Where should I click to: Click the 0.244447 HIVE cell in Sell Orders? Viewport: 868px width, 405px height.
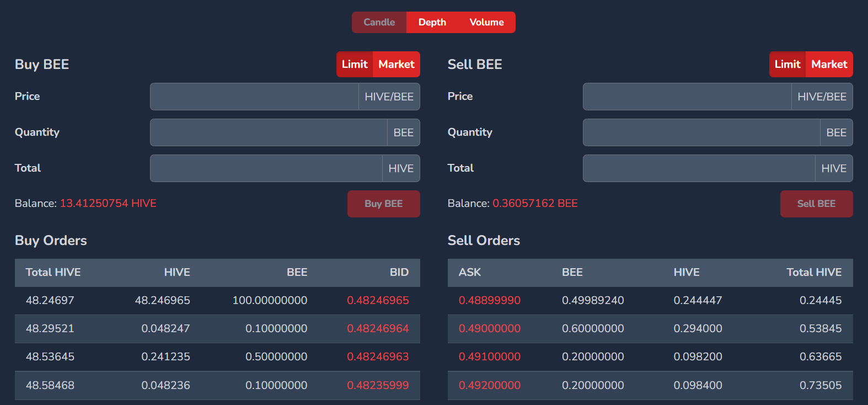pyautogui.click(x=698, y=301)
